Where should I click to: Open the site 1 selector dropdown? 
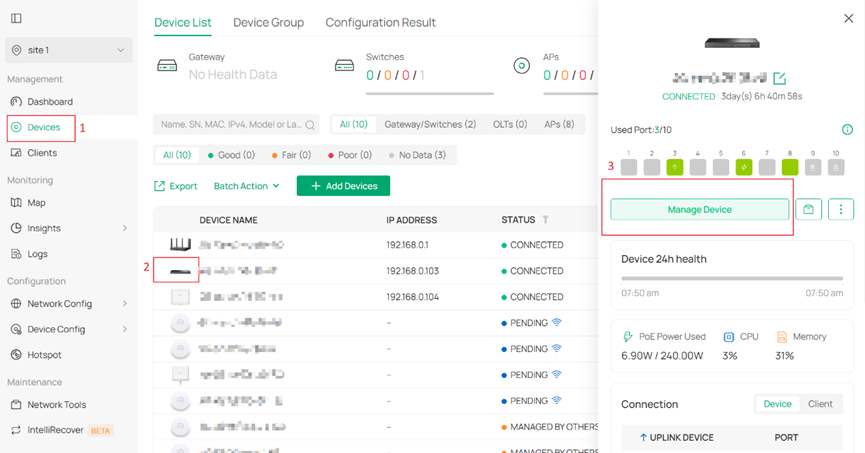click(68, 50)
